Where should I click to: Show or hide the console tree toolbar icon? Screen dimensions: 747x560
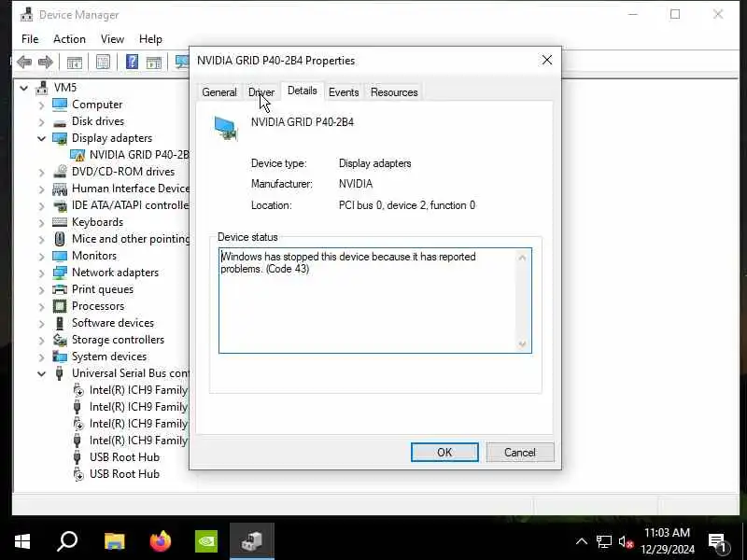[75, 62]
